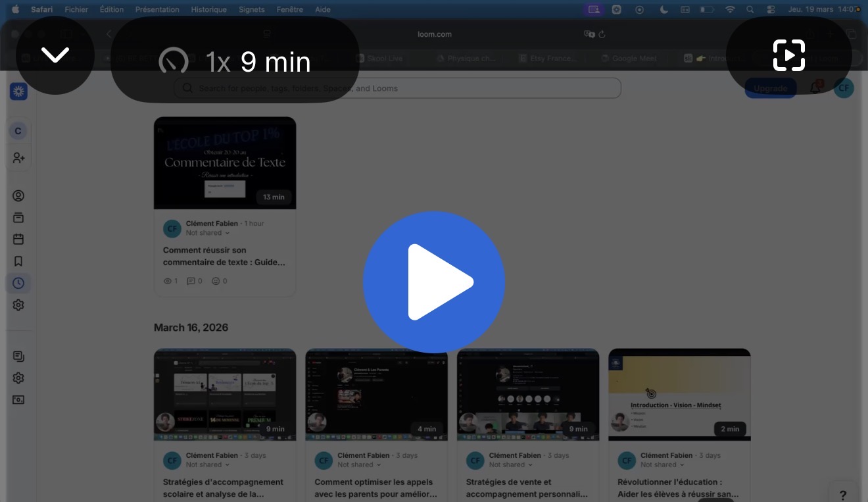This screenshot has width=868, height=502.
Task: Open the notifications bell icon
Action: pyautogui.click(x=815, y=88)
